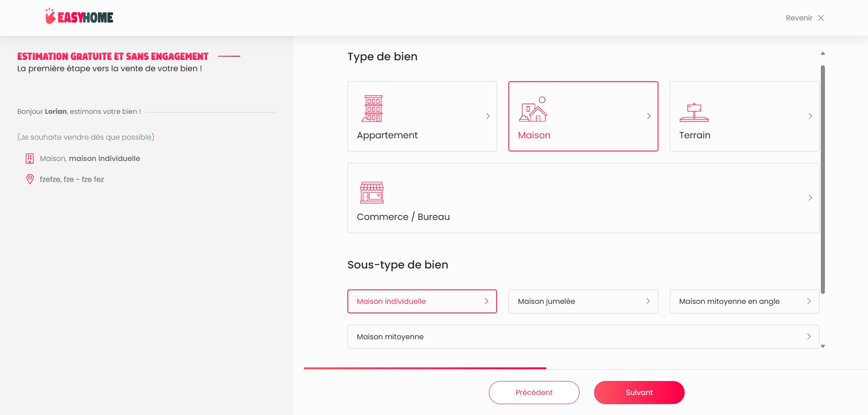Click the vertical scrollbar thumb

(x=823, y=180)
